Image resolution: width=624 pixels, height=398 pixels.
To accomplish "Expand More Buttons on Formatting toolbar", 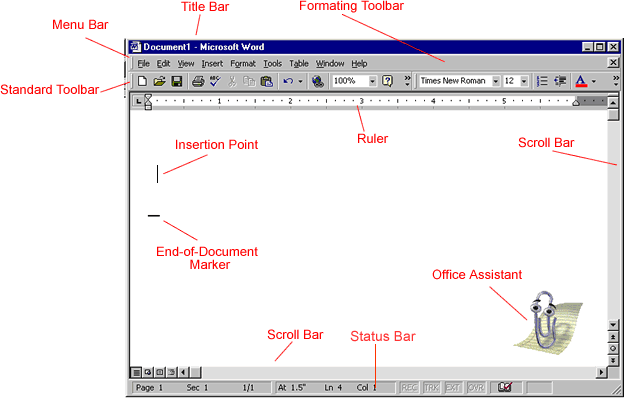I will [616, 81].
